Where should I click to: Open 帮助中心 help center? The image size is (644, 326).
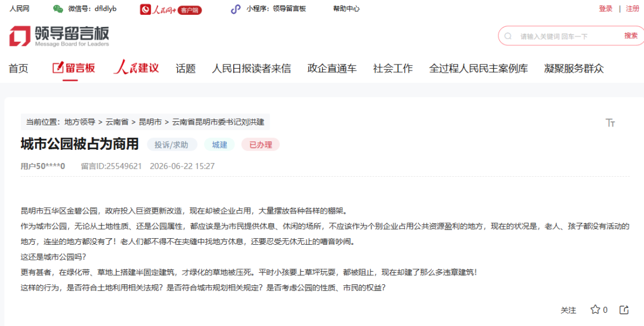(x=346, y=8)
